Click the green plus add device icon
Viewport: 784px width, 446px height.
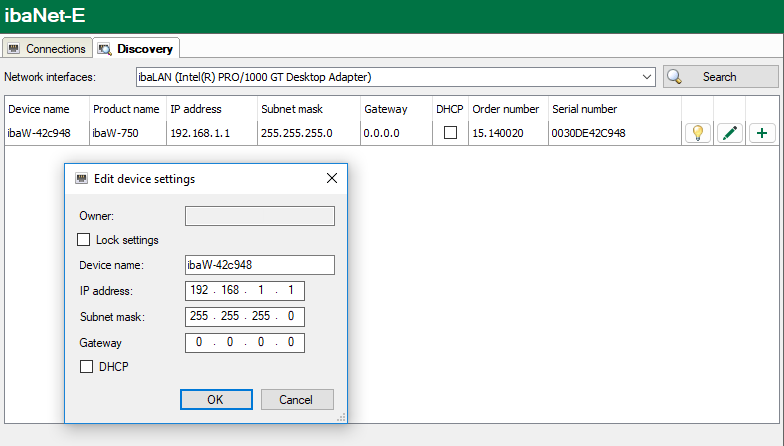(761, 133)
